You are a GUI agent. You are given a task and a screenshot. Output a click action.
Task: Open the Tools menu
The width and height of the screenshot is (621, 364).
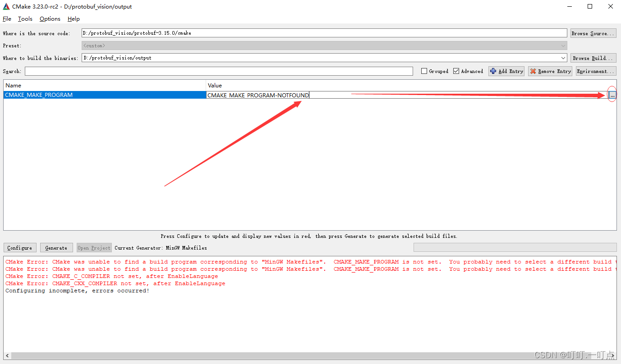25,18
